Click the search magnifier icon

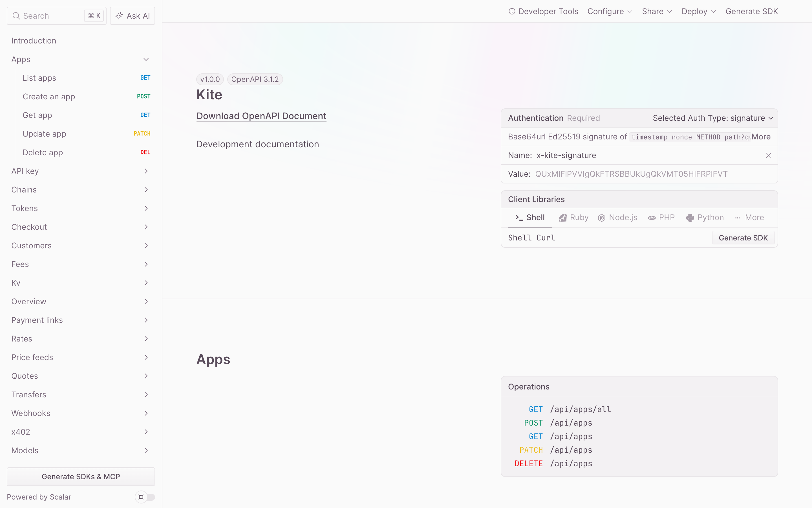tap(16, 16)
